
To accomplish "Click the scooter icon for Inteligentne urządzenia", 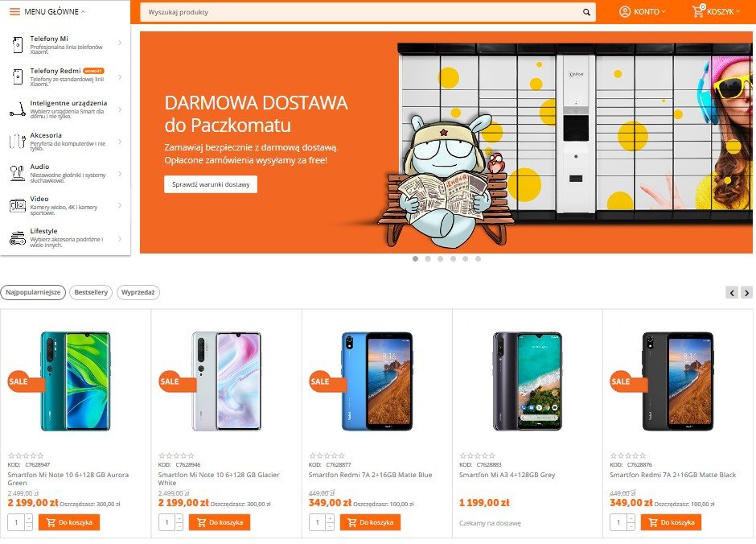I will pos(18,109).
